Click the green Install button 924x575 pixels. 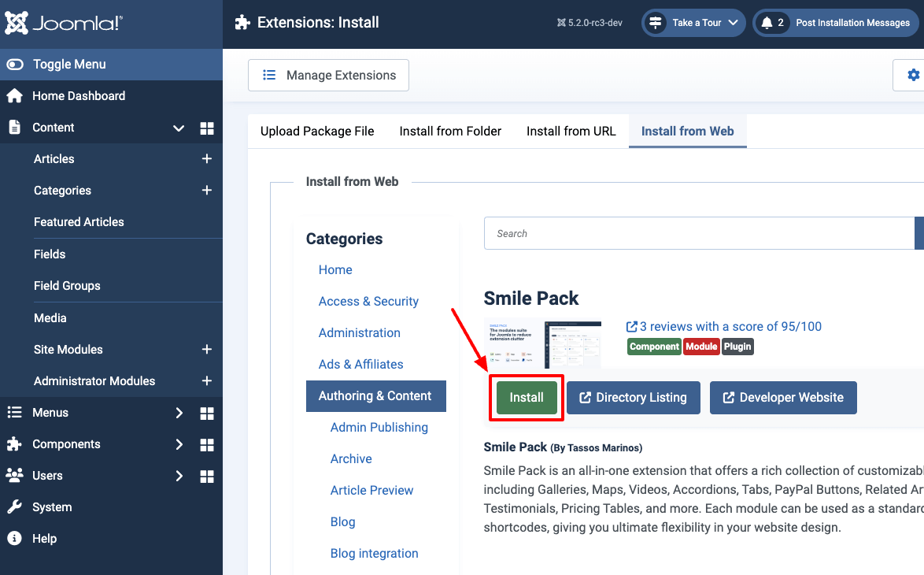[527, 398]
